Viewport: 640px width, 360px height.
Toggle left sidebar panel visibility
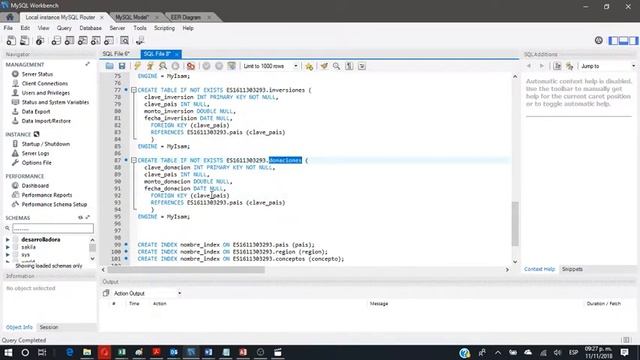613,40
